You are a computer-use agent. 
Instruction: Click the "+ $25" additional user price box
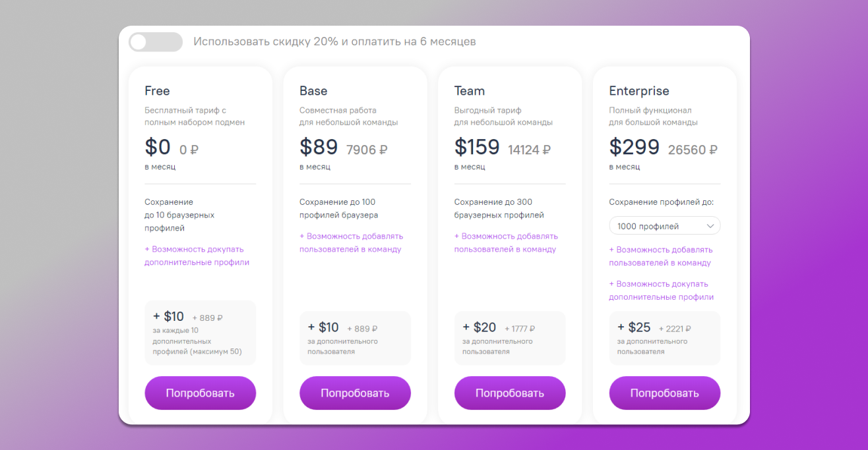pyautogui.click(x=664, y=337)
